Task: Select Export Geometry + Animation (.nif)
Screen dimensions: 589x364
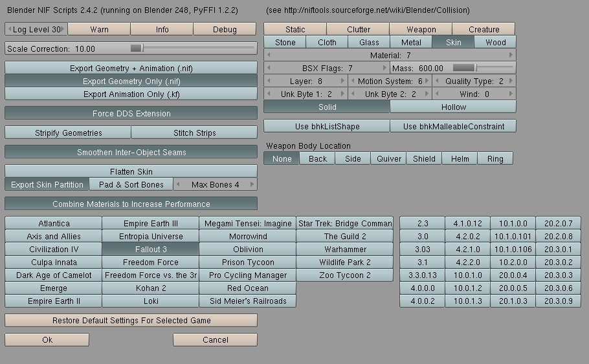Action: click(x=131, y=68)
